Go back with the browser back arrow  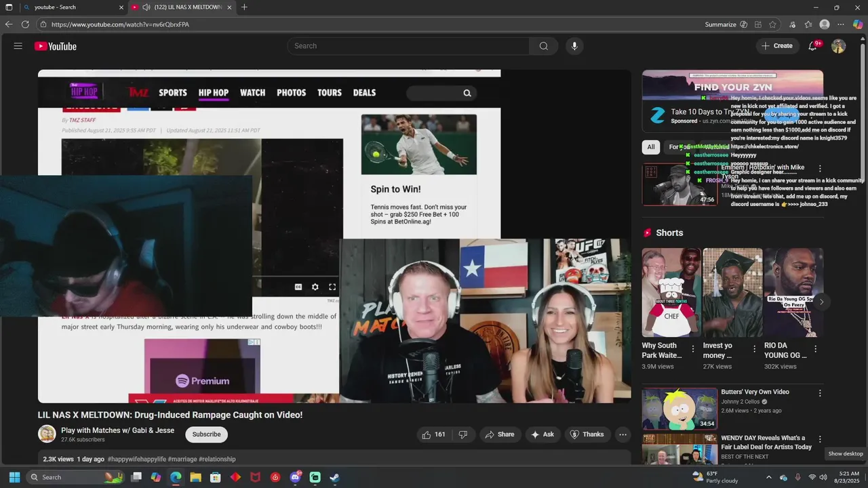tap(9, 24)
